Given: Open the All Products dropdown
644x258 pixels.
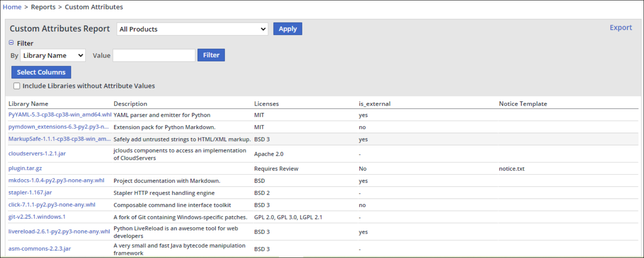Looking at the screenshot, I should (192, 29).
